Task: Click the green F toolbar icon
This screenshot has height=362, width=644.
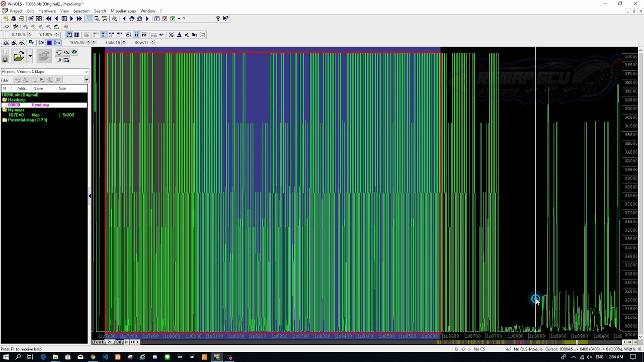Action: 172,19
